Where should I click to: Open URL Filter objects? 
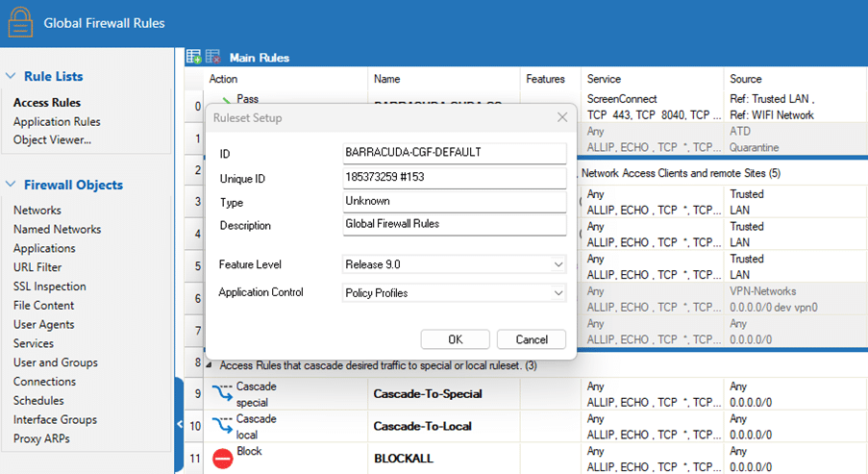pyautogui.click(x=37, y=267)
